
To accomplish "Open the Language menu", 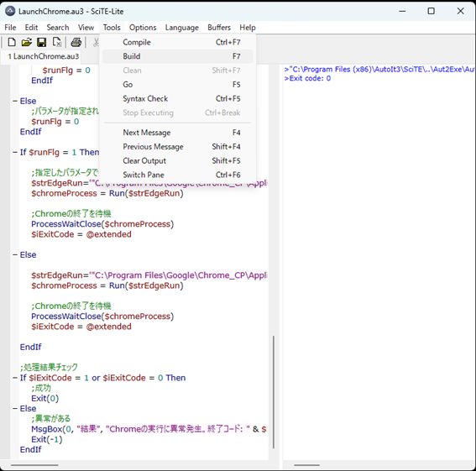I will click(x=182, y=28).
